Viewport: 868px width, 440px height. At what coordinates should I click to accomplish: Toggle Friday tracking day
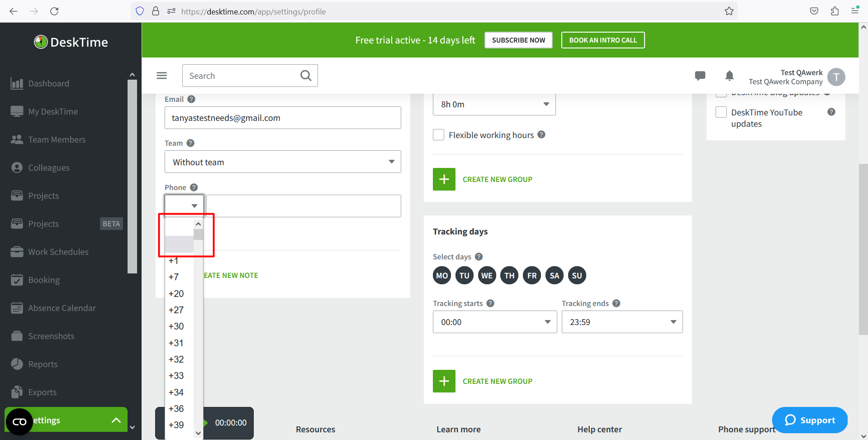click(532, 276)
